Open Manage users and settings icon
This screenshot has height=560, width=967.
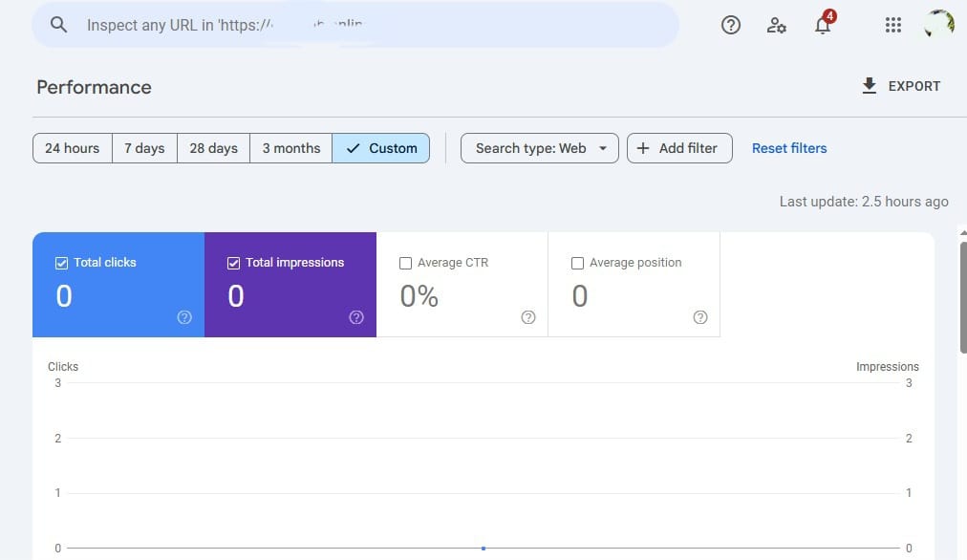tap(777, 26)
